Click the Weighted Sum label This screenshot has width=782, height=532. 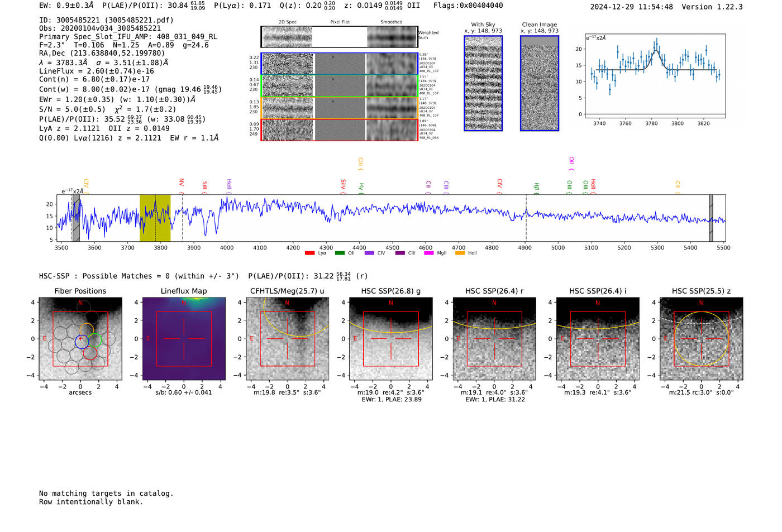click(x=428, y=35)
